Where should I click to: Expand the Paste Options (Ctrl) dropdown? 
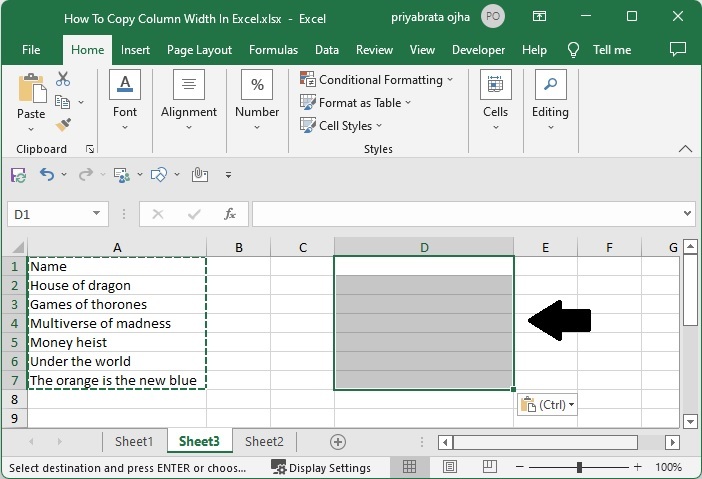547,405
